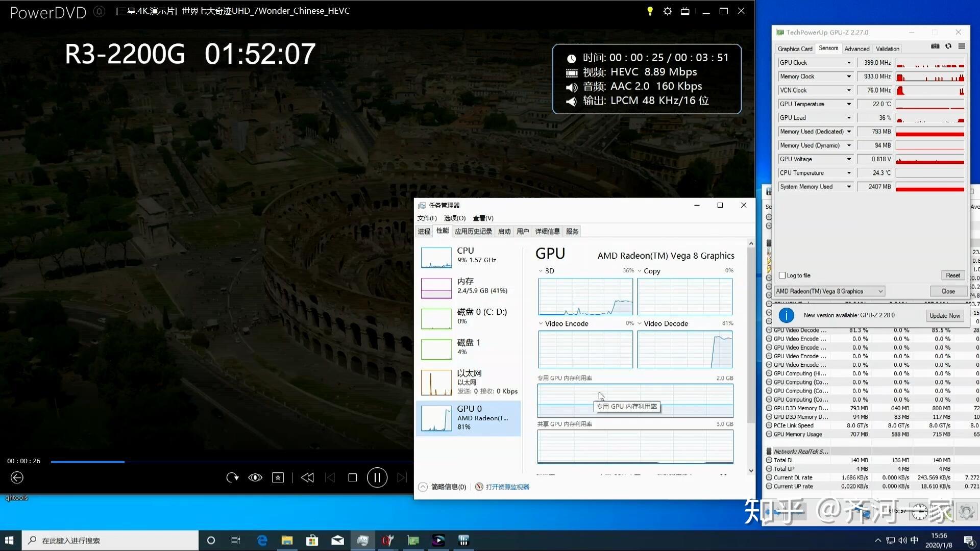The width and height of the screenshot is (980, 551).
Task: Click GPU-Z screenshot camera icon
Action: coord(935,46)
